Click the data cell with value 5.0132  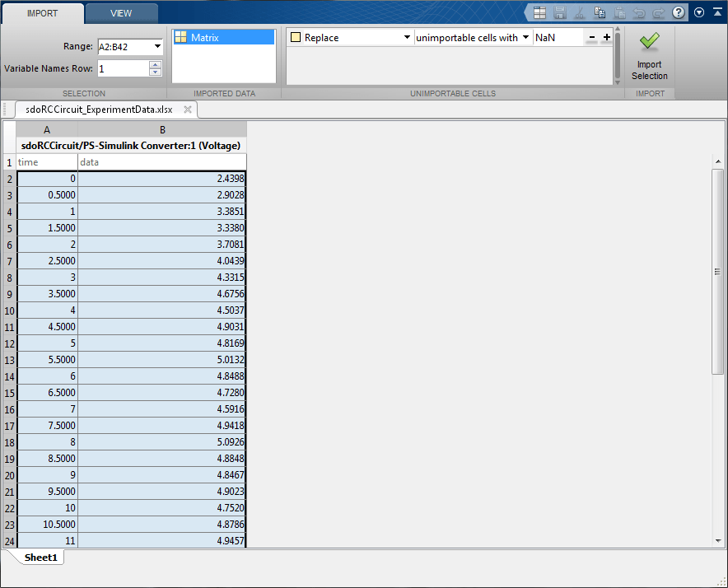162,360
